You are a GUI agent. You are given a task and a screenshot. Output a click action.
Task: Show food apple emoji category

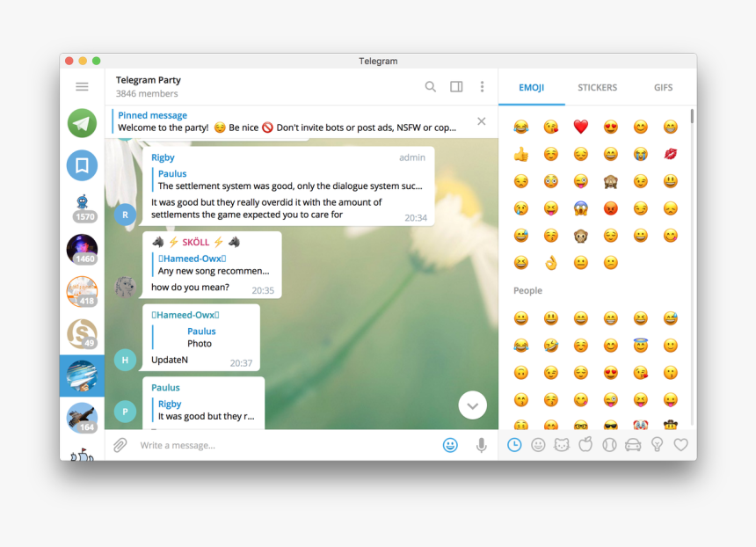(585, 445)
